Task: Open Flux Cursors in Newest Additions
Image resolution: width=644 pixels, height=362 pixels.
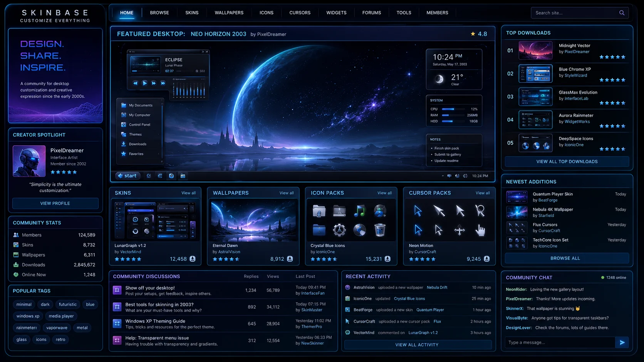Action: 545,225
